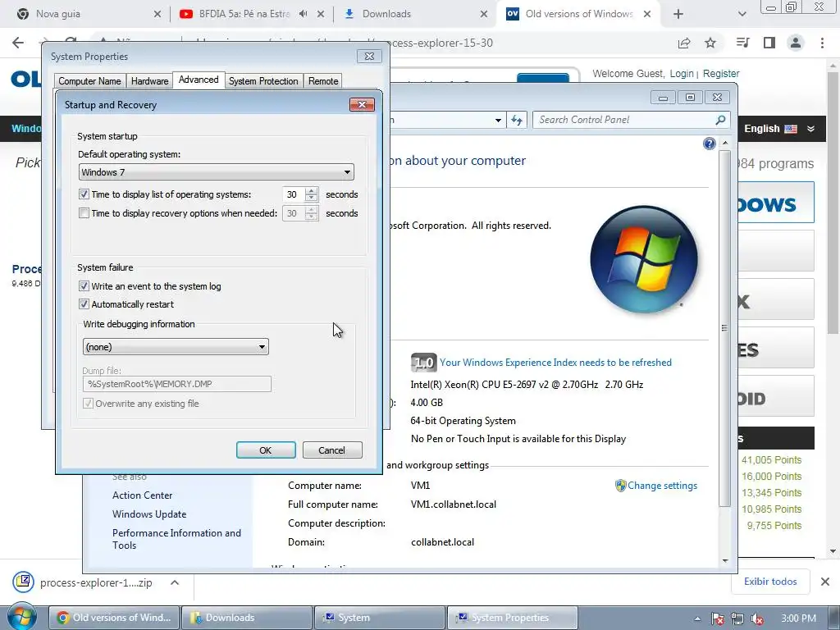Click the process-explorer zip file icon

24,582
